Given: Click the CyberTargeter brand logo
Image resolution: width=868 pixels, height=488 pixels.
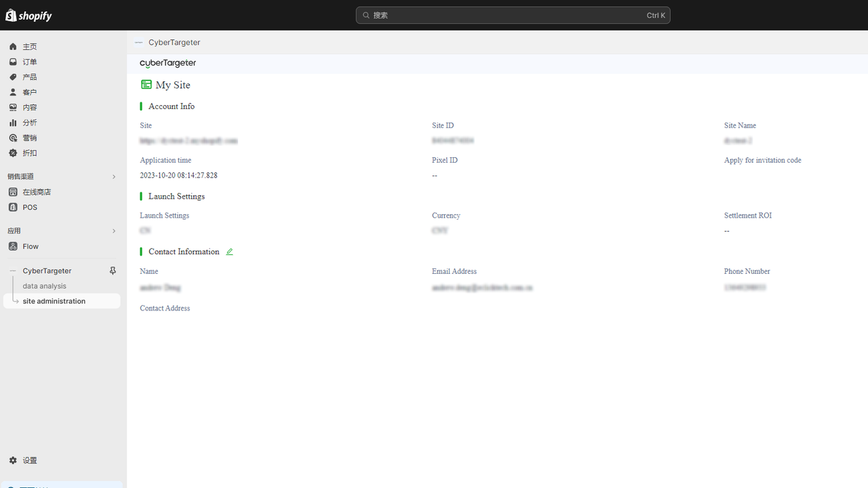Looking at the screenshot, I should 168,63.
